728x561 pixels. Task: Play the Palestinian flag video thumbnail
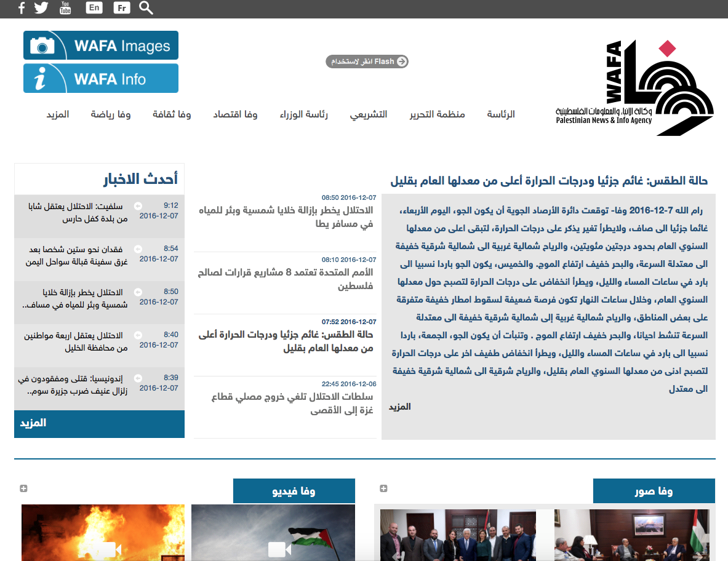273,533
